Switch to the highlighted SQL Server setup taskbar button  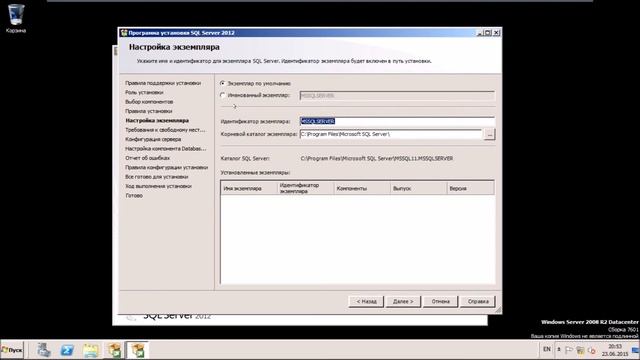tap(138, 350)
